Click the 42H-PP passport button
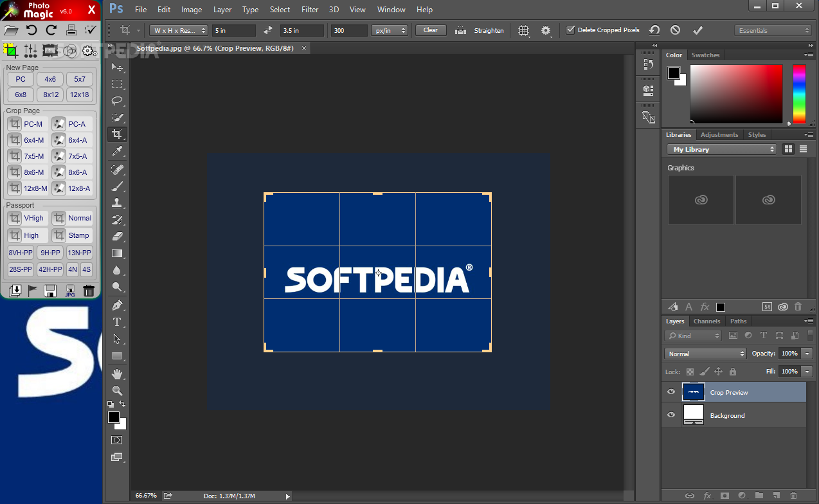The height and width of the screenshot is (504, 819). 50,269
